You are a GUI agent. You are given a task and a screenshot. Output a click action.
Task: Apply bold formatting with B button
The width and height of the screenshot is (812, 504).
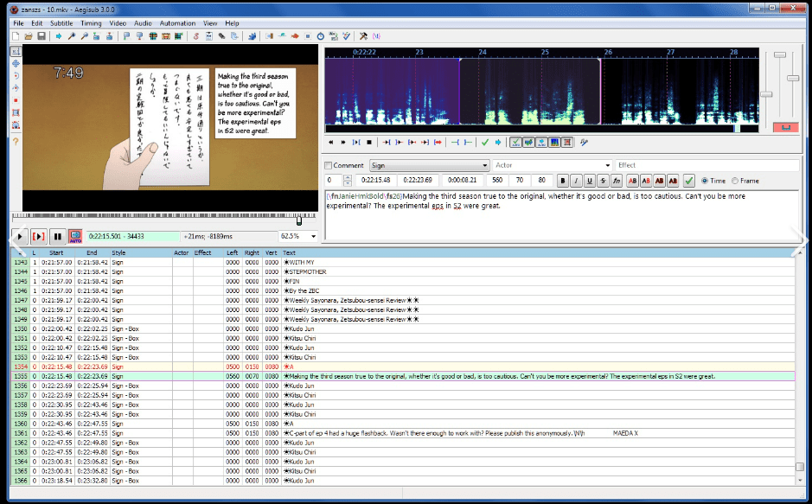click(x=563, y=181)
